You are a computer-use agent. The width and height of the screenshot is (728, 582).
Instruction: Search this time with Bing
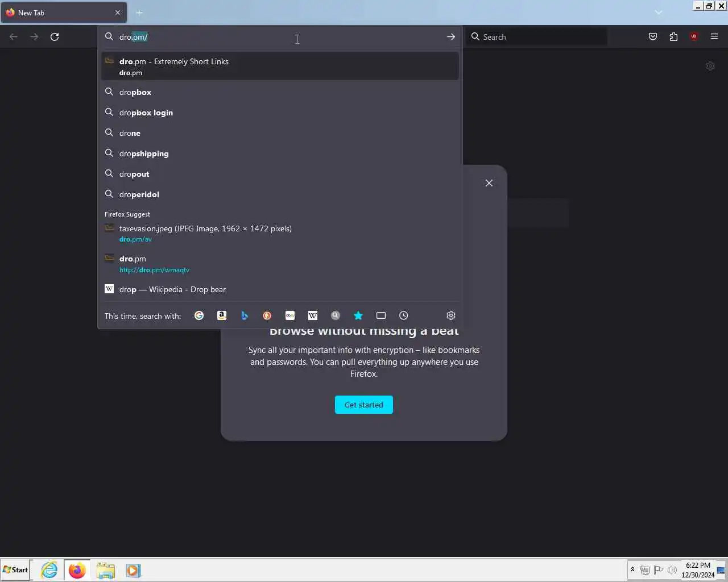pyautogui.click(x=245, y=315)
